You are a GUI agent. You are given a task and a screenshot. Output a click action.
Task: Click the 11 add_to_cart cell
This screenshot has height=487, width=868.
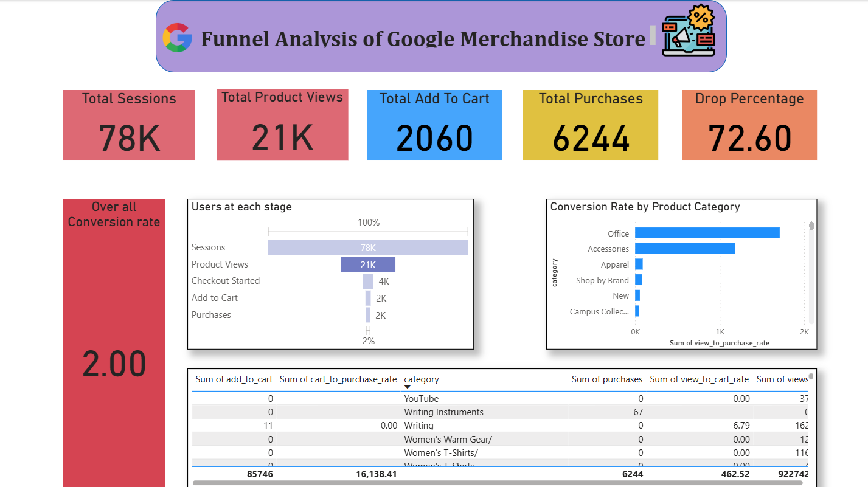(268, 426)
